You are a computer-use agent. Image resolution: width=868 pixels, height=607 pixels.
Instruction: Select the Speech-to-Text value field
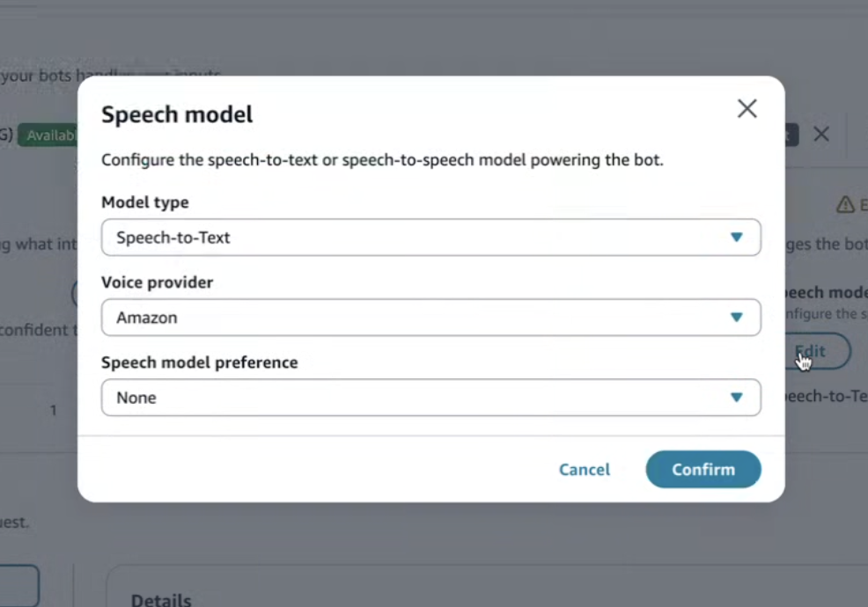[x=352, y=238]
